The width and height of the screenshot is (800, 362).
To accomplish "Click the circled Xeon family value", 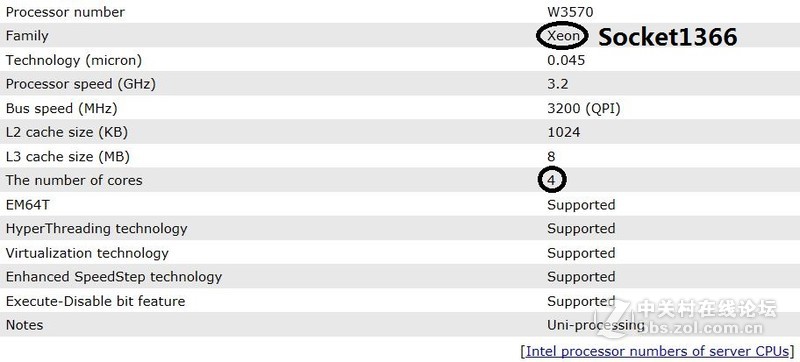I will point(563,36).
